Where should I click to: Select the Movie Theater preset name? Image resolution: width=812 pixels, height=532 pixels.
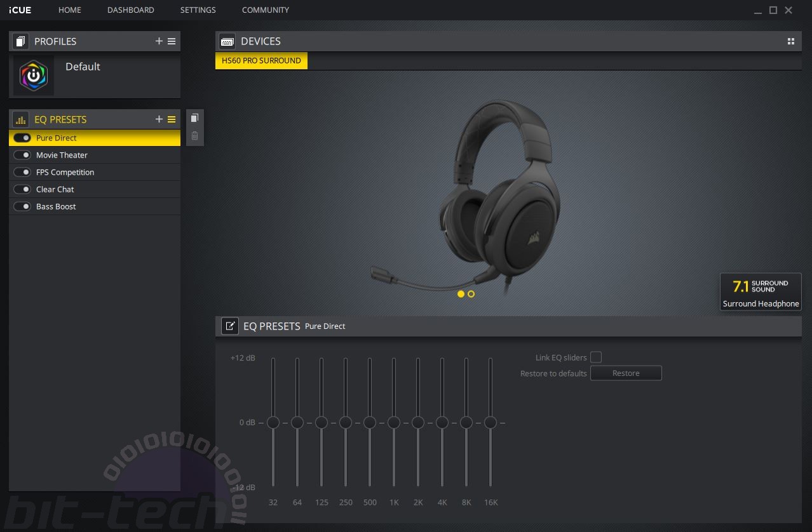point(62,155)
